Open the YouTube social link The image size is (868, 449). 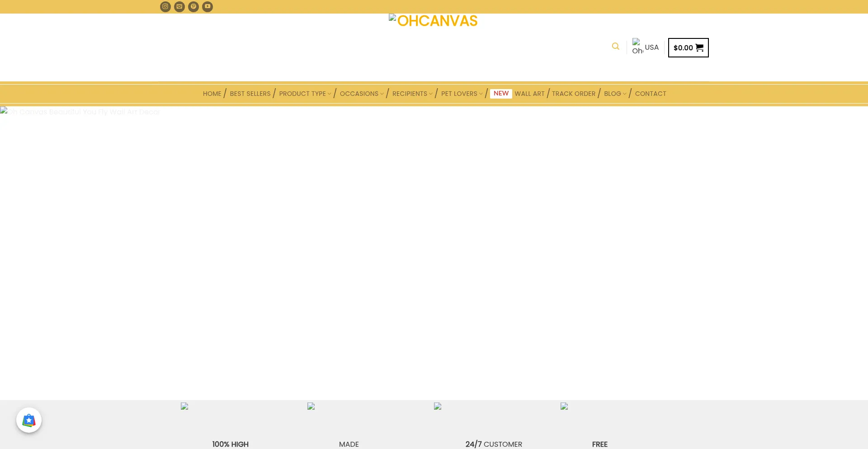click(x=208, y=7)
